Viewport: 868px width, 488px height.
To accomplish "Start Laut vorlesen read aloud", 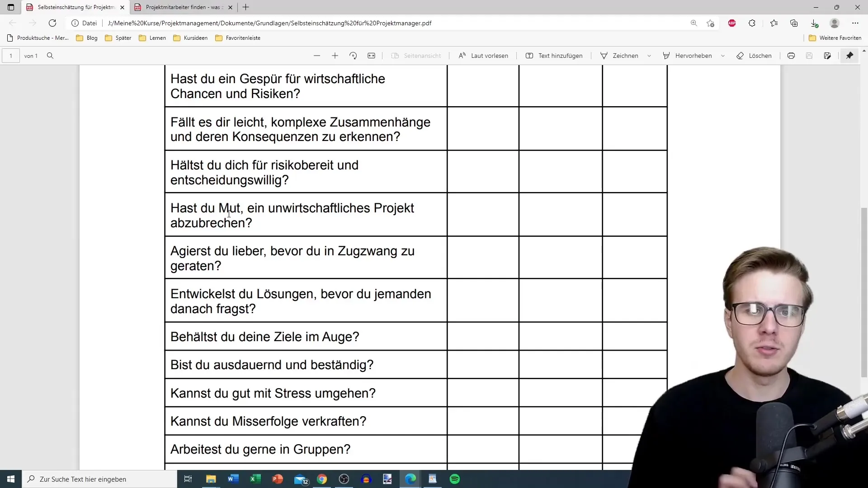I will pos(483,56).
